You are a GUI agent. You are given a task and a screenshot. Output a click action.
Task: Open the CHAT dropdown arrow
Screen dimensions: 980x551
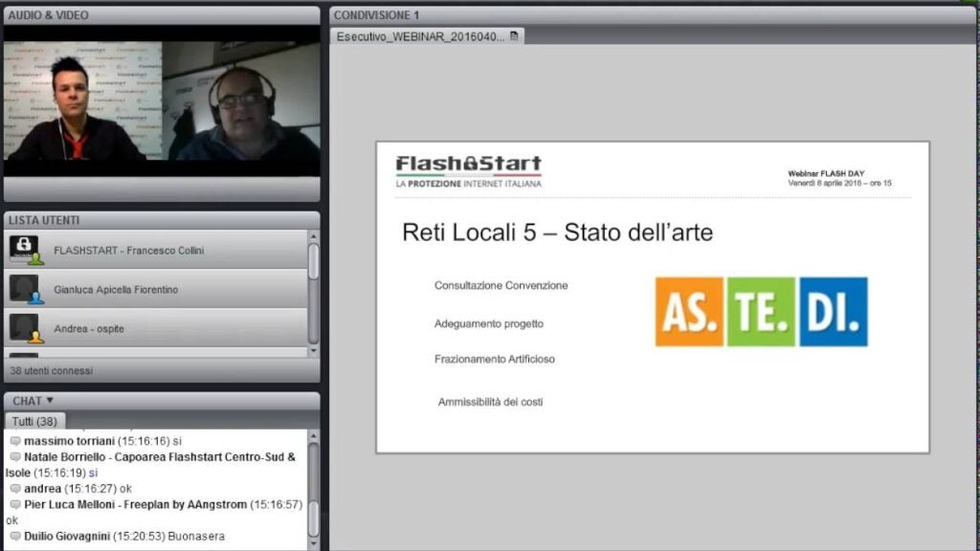pyautogui.click(x=50, y=401)
